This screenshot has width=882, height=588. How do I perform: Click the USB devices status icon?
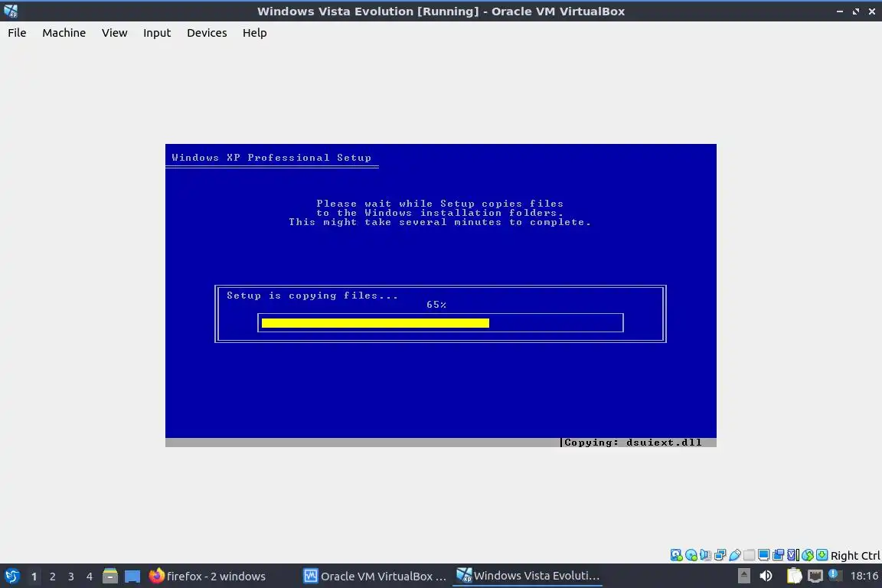735,555
